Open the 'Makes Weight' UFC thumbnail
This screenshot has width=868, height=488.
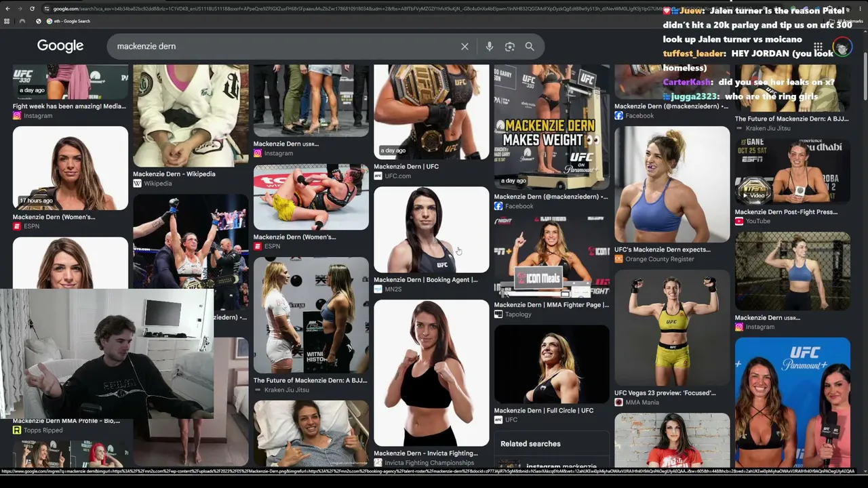(552, 127)
